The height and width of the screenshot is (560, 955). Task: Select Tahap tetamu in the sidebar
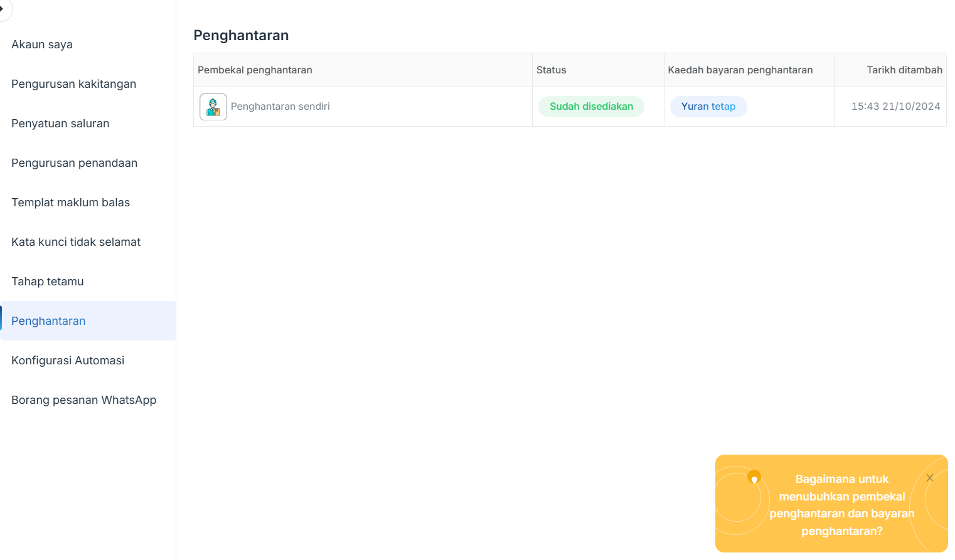(48, 282)
